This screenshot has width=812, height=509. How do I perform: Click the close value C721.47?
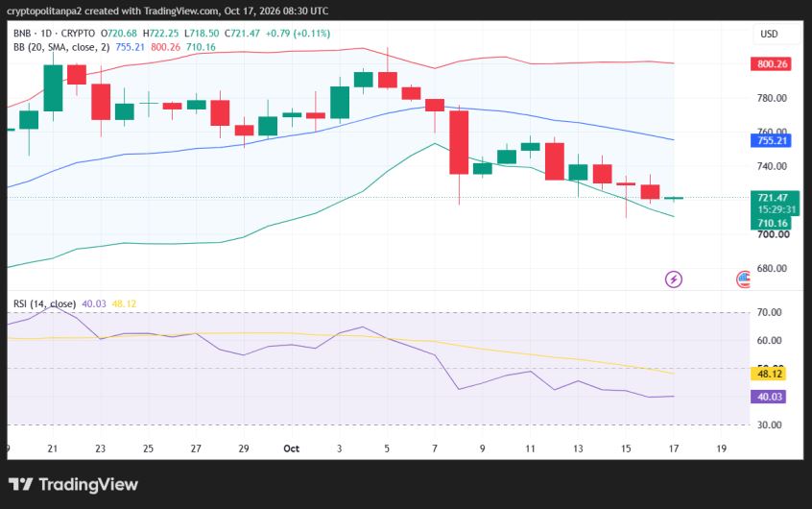pos(243,34)
